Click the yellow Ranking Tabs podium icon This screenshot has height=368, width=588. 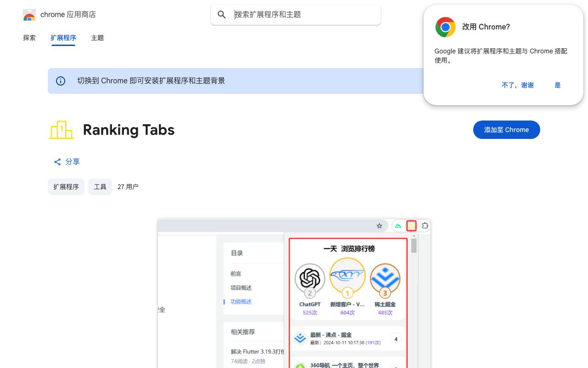coord(62,130)
